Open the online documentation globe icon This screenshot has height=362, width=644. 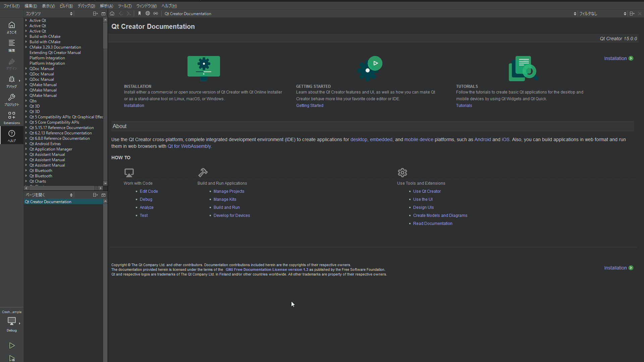(x=148, y=14)
